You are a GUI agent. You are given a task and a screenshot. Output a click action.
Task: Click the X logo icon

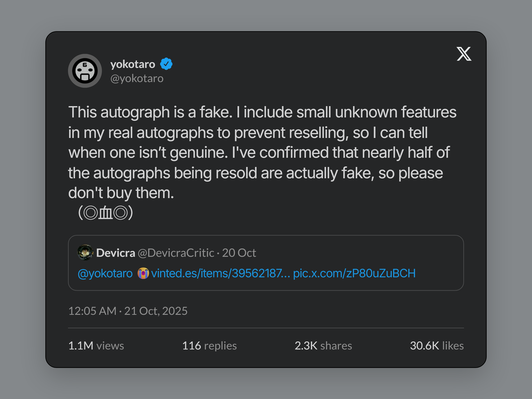tap(464, 54)
